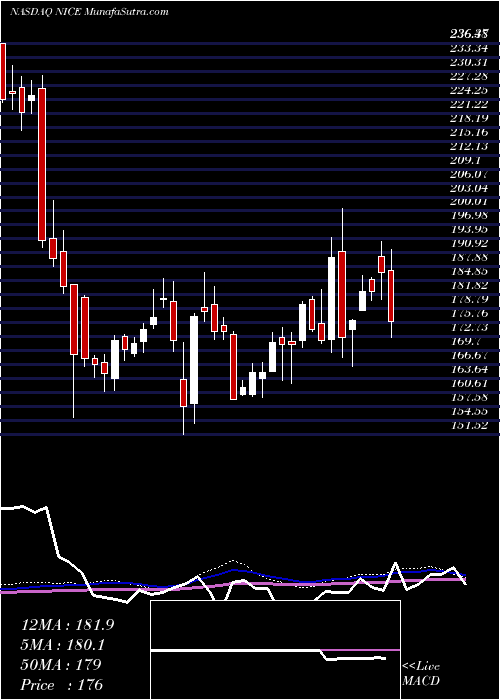
Task: Select the 203.04 price label
Action: coord(469,188)
